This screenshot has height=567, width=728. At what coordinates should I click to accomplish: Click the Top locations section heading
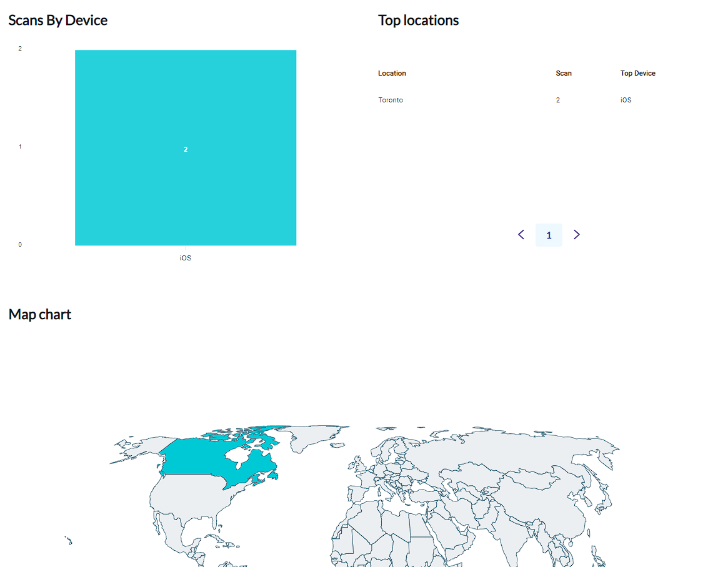418,20
